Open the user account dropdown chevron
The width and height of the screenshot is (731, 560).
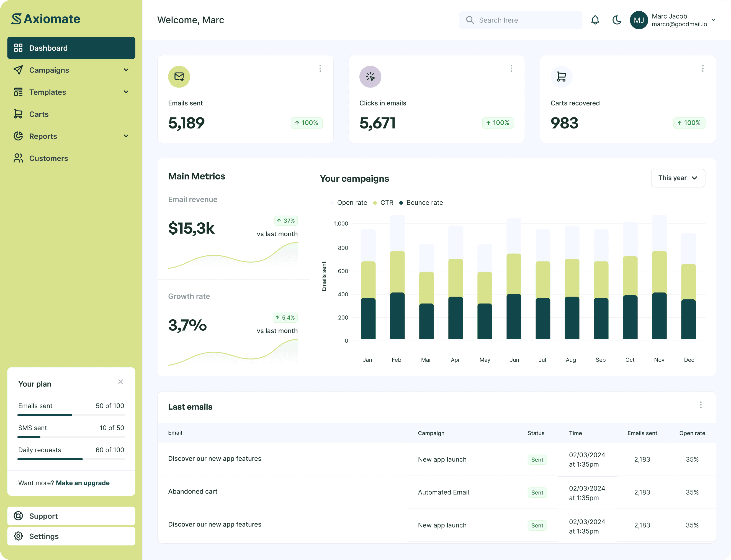714,20
